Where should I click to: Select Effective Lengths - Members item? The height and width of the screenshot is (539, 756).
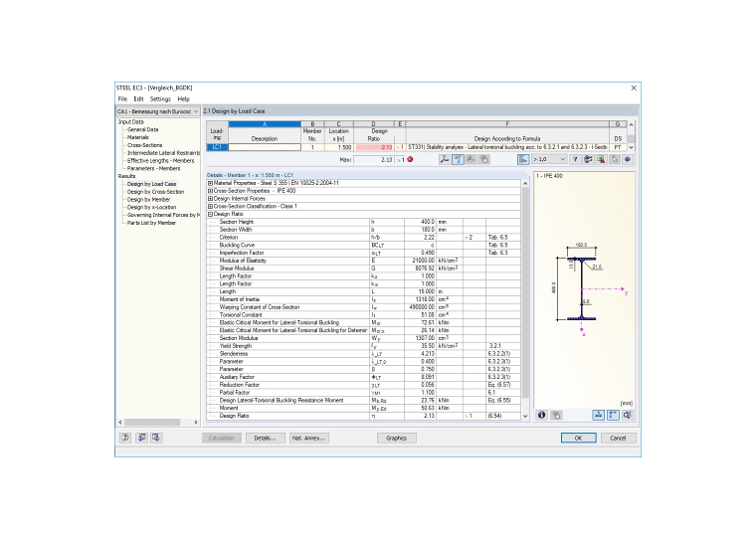(x=160, y=160)
